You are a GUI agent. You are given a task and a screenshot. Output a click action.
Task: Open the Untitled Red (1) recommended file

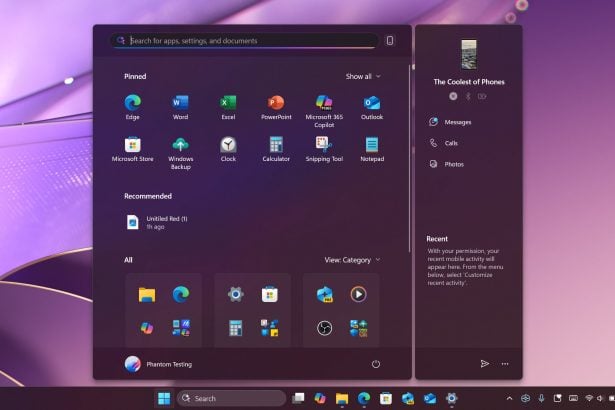pos(157,222)
